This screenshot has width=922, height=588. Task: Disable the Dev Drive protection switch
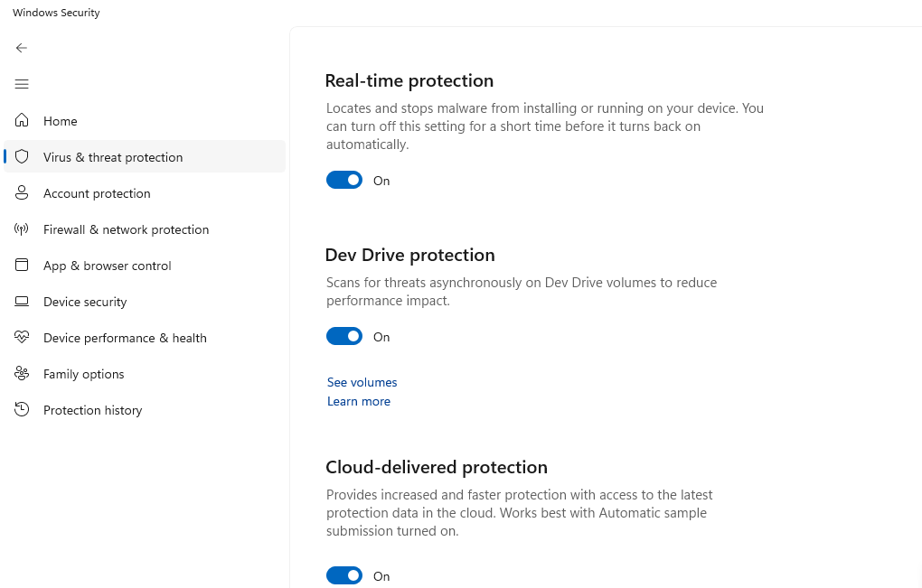344,337
